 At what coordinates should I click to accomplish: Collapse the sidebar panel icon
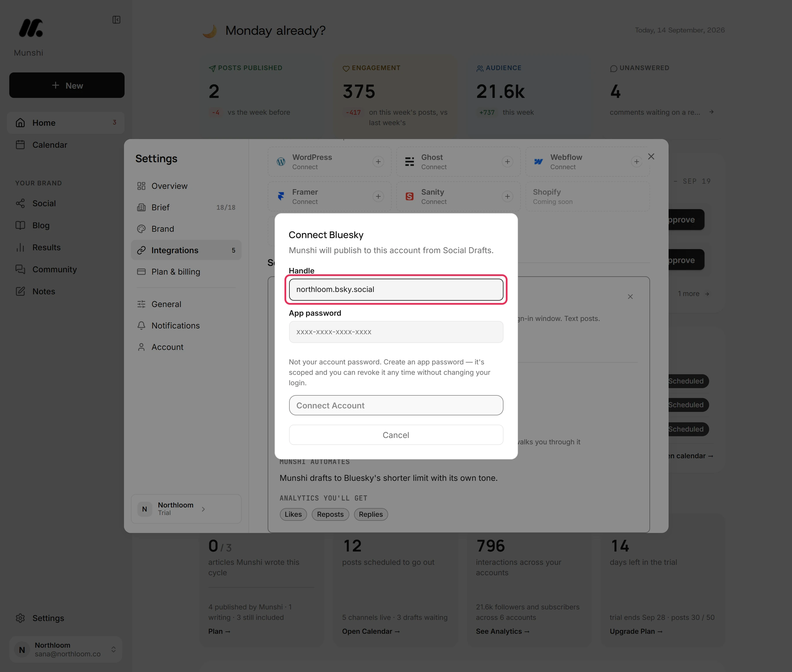116,20
